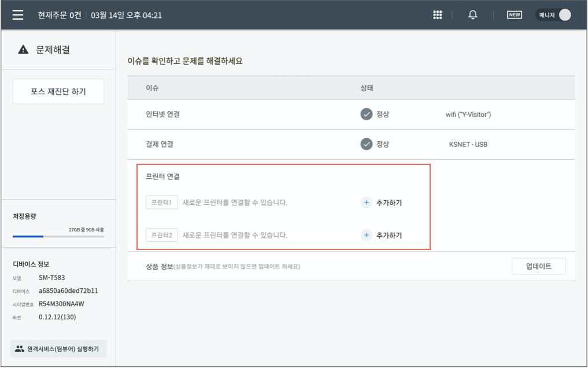Click the 문제해결 warning triangle icon
This screenshot has width=588, height=368.
[x=23, y=50]
